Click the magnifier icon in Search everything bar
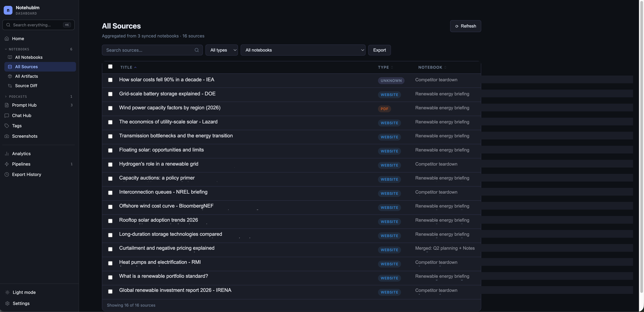The height and width of the screenshot is (312, 644). (x=8, y=25)
